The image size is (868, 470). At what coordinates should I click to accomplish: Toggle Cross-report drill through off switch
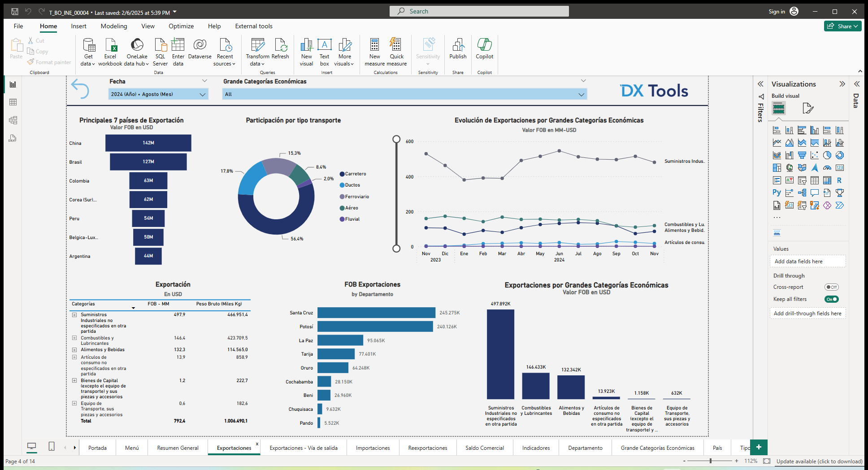(831, 287)
